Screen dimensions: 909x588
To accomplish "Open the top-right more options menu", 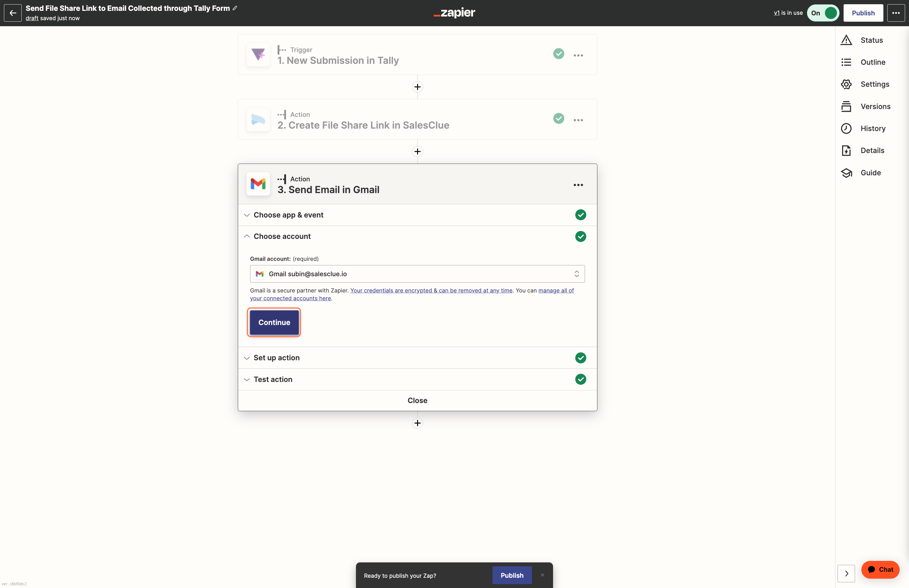I will (x=896, y=13).
